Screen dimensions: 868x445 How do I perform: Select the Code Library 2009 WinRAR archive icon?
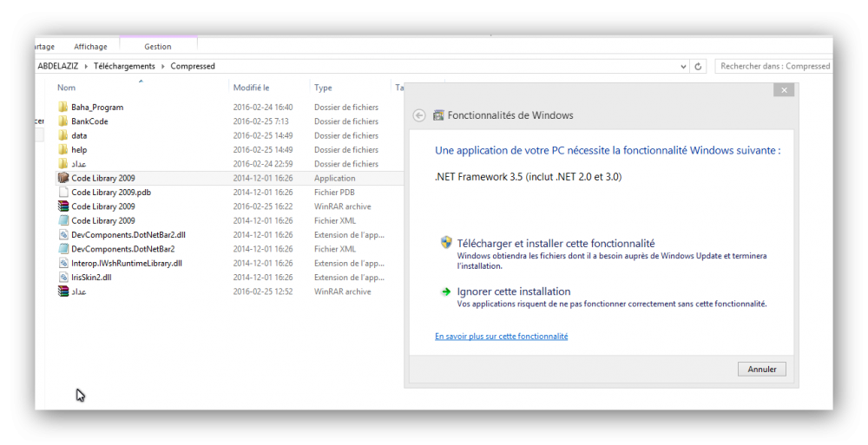[x=63, y=206]
